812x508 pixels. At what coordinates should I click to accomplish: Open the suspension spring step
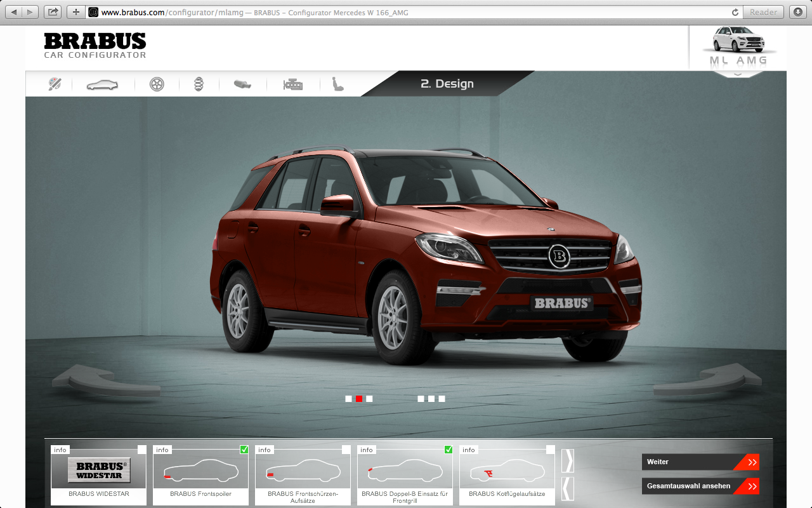(199, 84)
